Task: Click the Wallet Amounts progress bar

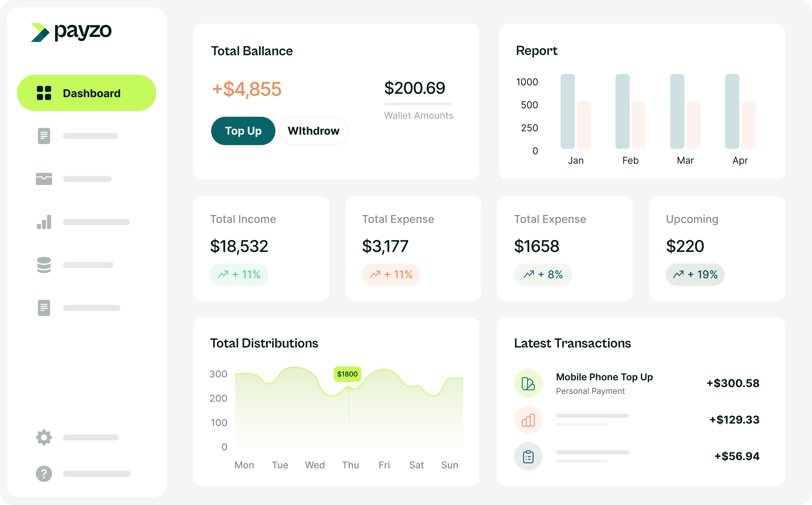Action: pyautogui.click(x=418, y=104)
